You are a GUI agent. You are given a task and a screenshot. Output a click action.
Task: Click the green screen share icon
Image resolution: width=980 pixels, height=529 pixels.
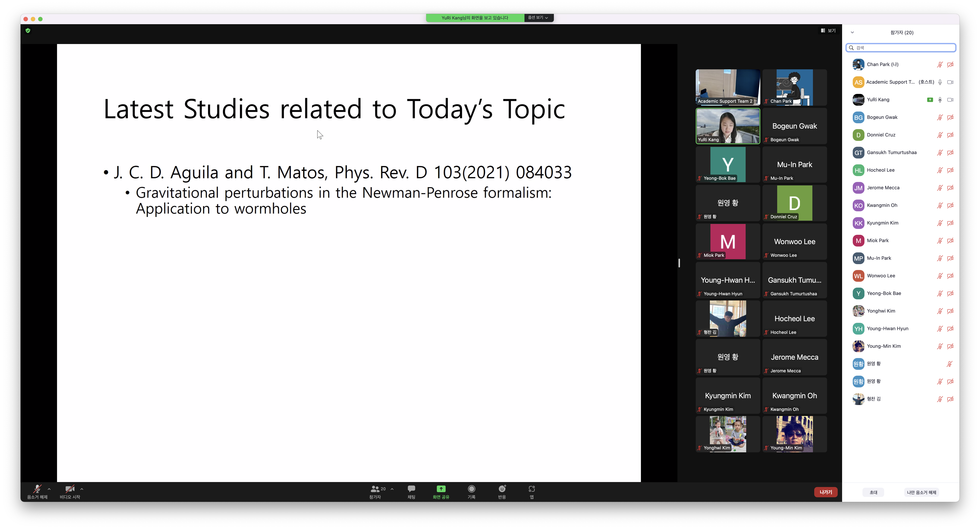(441, 489)
